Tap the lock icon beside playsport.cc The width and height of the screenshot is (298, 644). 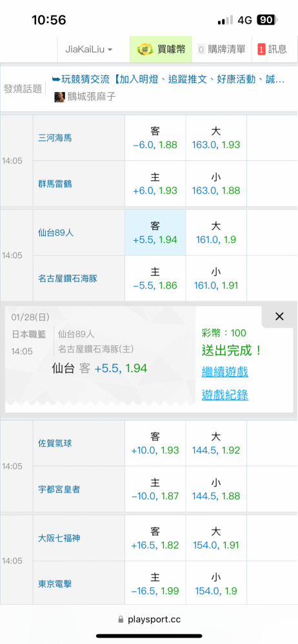[121, 619]
